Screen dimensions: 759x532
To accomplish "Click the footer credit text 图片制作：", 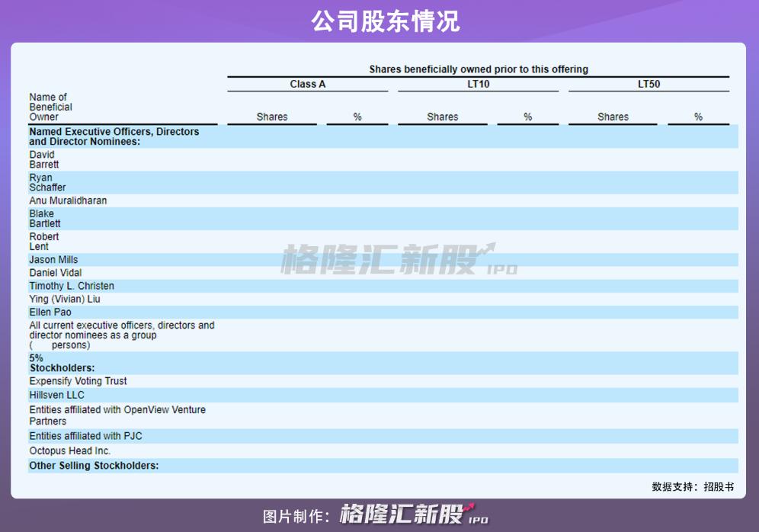I will pos(296,517).
